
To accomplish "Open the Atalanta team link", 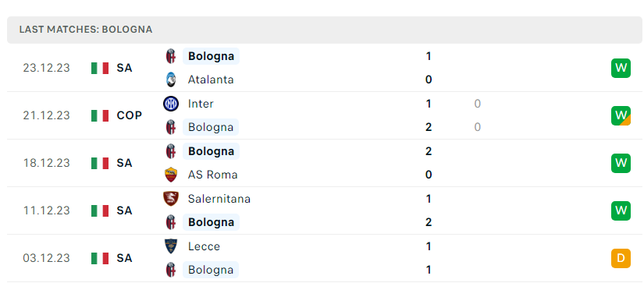I will click(x=211, y=80).
